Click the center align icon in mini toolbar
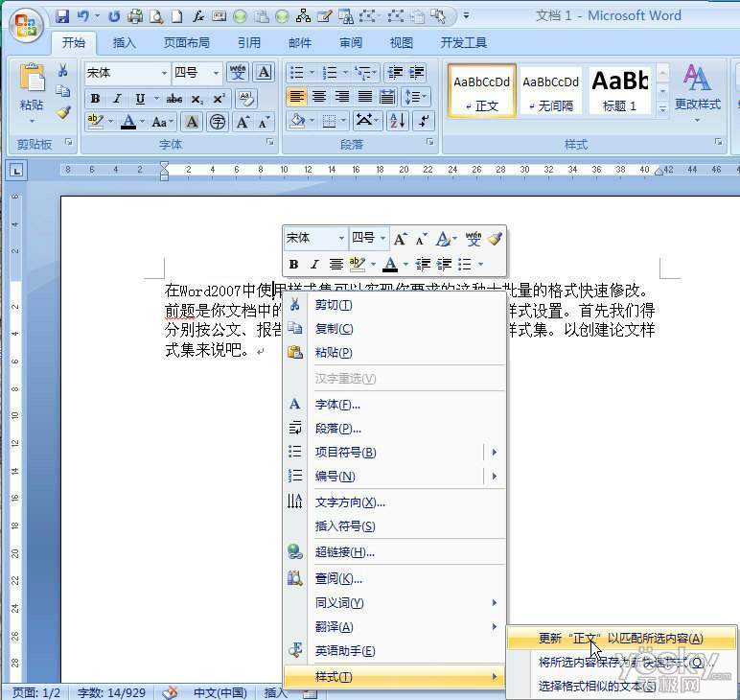This screenshot has width=740, height=700. pos(335,264)
